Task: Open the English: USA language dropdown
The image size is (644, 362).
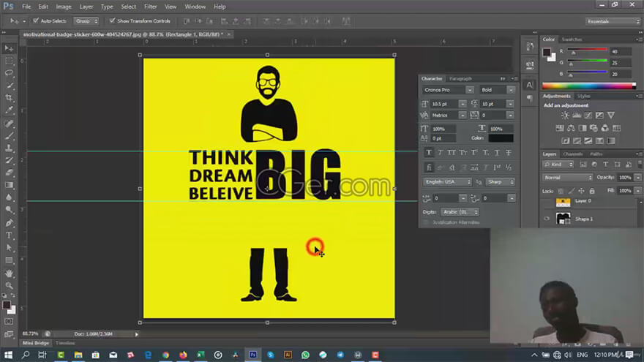Action: [x=447, y=182]
